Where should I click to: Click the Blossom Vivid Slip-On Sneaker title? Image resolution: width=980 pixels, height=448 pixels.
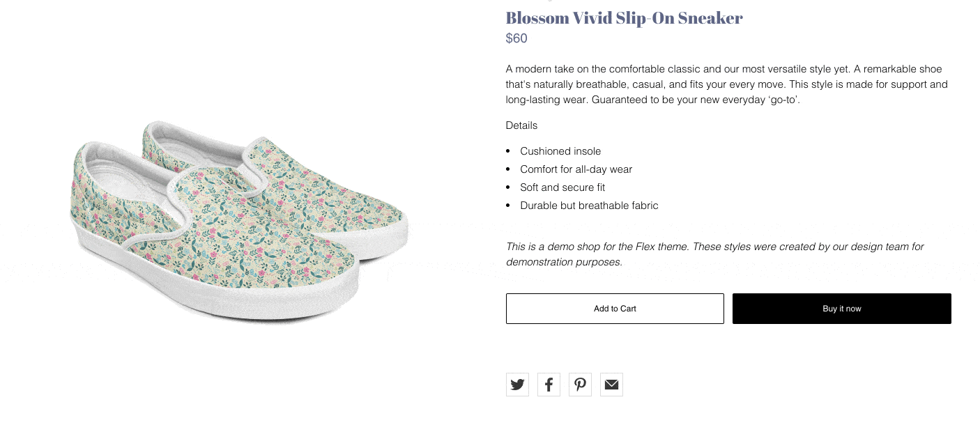(x=624, y=18)
